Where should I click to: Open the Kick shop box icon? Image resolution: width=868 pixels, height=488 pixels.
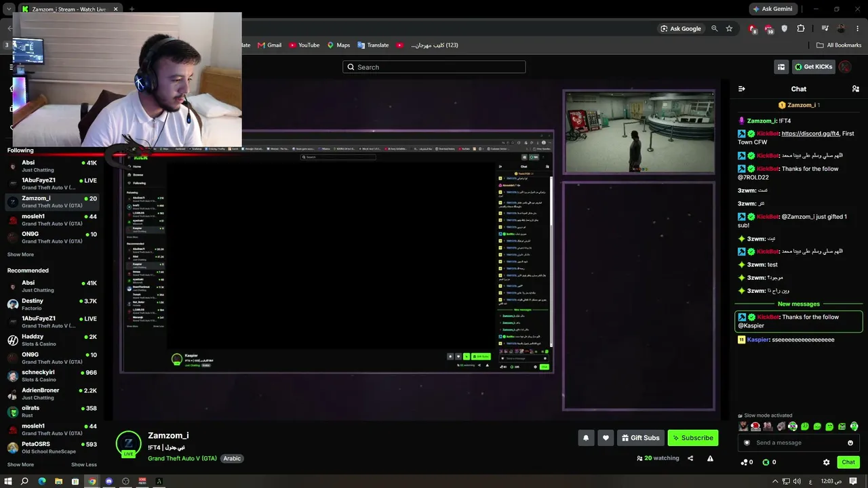[x=781, y=67]
